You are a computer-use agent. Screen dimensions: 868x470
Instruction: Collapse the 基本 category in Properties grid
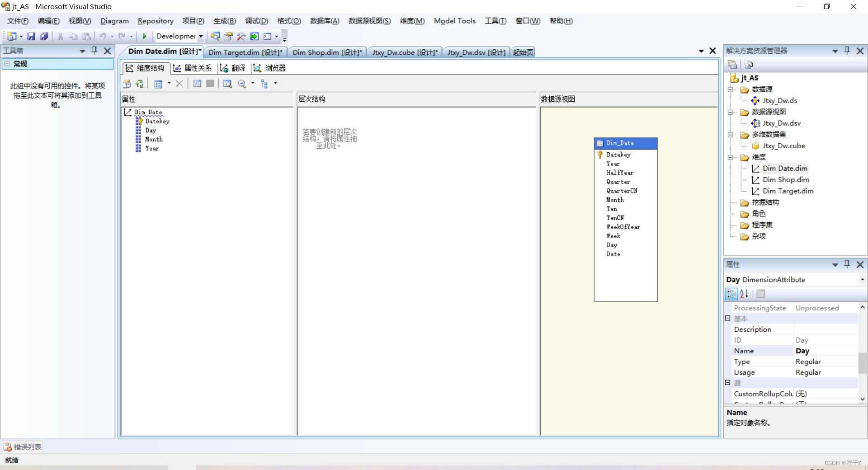728,318
